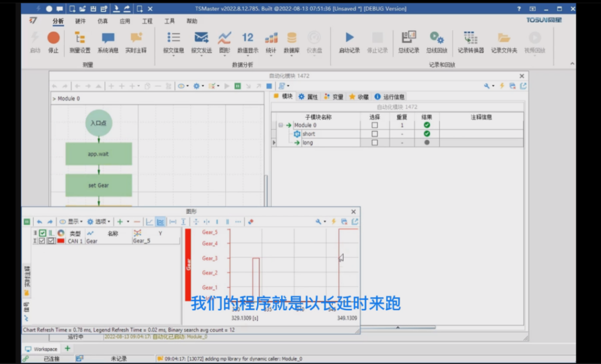Collapse the Module 0 tree node
601x364 pixels.
[x=281, y=125]
